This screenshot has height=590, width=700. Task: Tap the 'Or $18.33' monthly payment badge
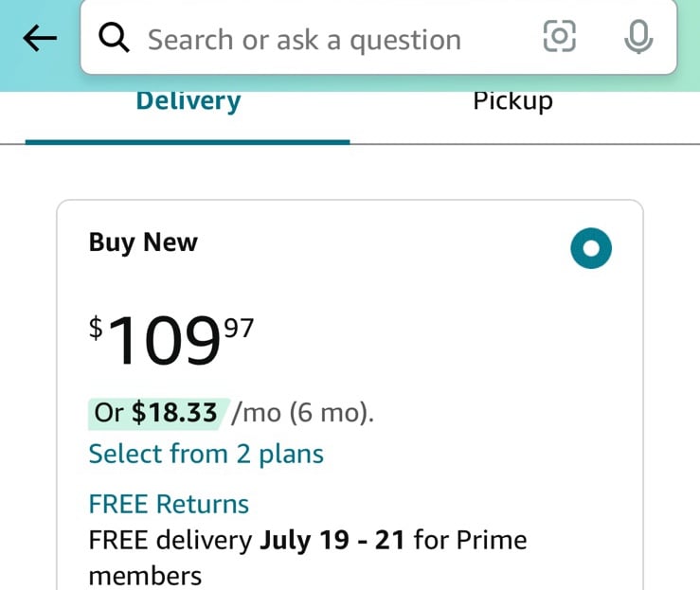point(157,413)
